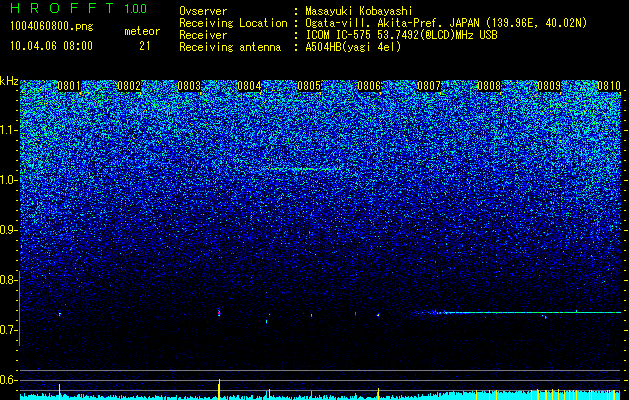Click the 0808 time marker

[x=489, y=86]
